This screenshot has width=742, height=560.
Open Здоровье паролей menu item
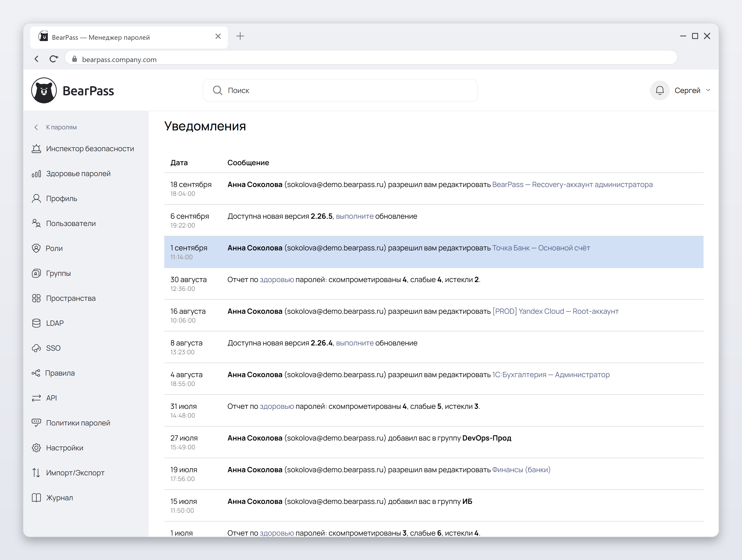pos(78,174)
